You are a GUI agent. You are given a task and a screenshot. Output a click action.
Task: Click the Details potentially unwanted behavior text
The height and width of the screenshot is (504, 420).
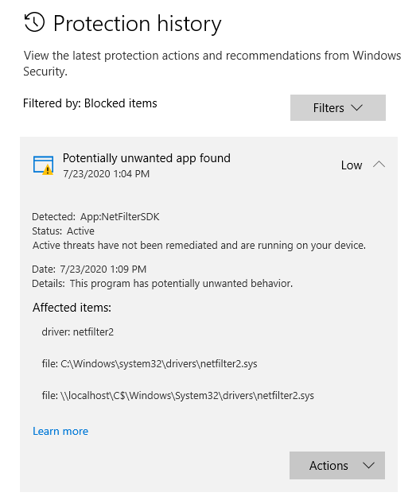[162, 284]
